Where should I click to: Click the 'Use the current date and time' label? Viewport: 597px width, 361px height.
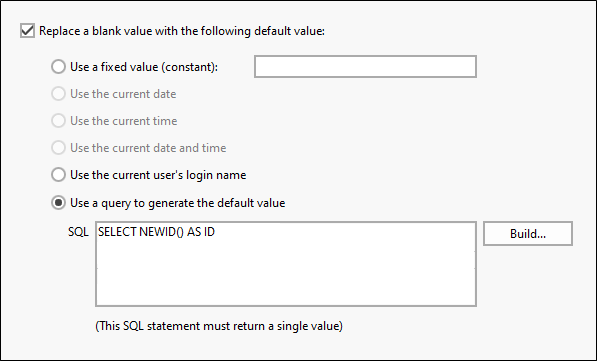148,148
